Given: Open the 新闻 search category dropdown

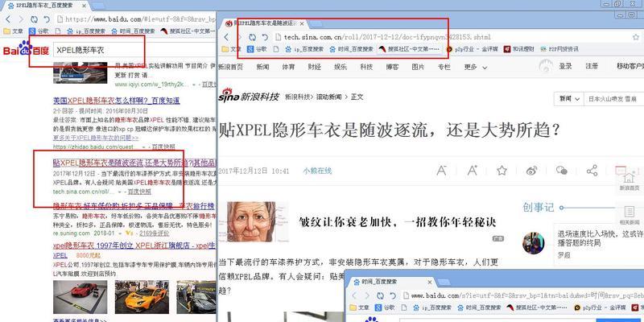Looking at the screenshot, I should pyautogui.click(x=569, y=99).
